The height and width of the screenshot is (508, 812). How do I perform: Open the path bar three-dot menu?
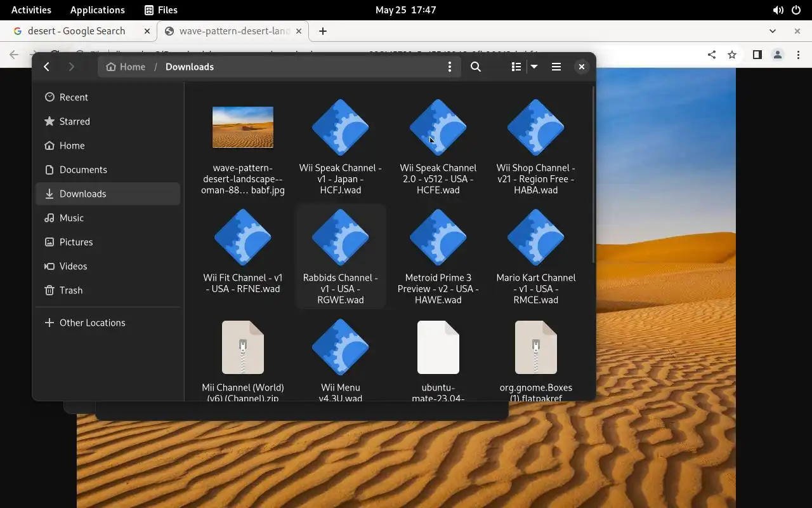tap(450, 67)
